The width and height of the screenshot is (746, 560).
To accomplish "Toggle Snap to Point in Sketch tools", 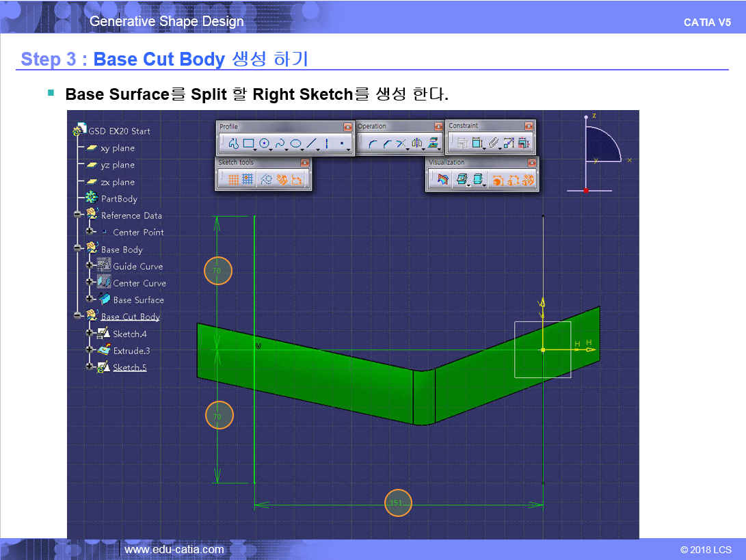I will pyautogui.click(x=248, y=179).
